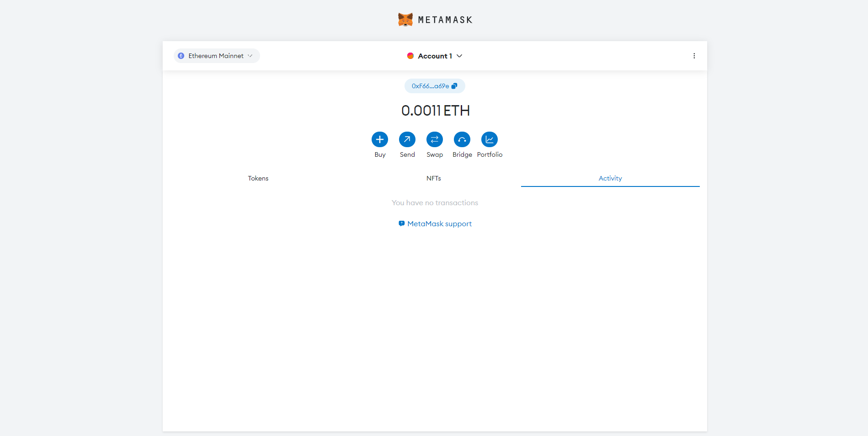The height and width of the screenshot is (436, 868).
Task: Open the Portfolio chart icon
Action: tap(490, 139)
